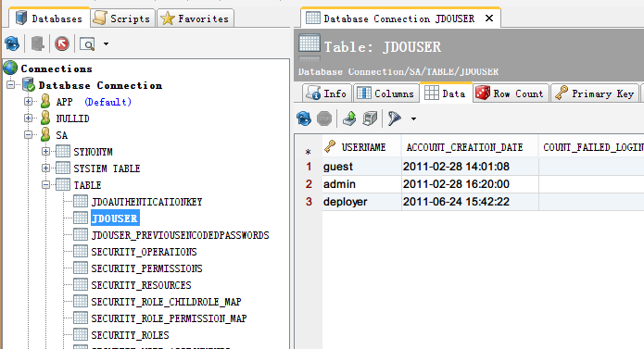
Task: Click row number 2 header
Action: click(309, 184)
